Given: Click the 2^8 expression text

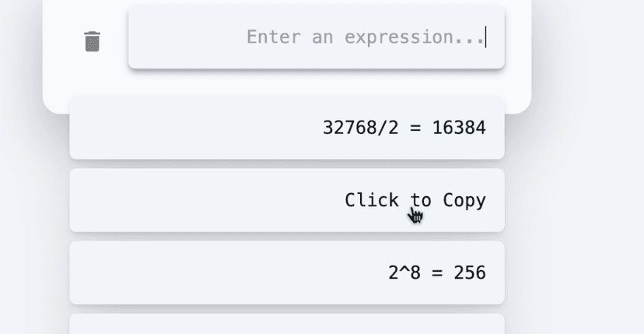Looking at the screenshot, I should (x=404, y=272).
